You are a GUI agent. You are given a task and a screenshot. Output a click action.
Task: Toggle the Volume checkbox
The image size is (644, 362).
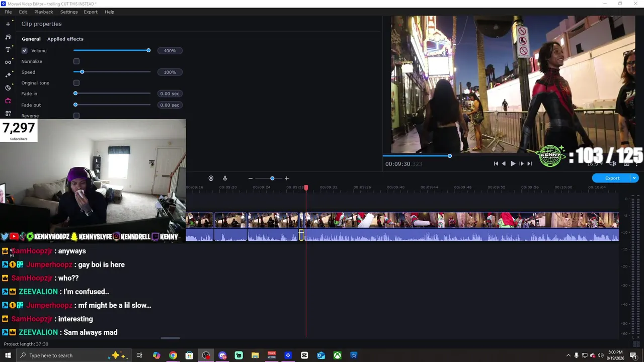pos(24,51)
